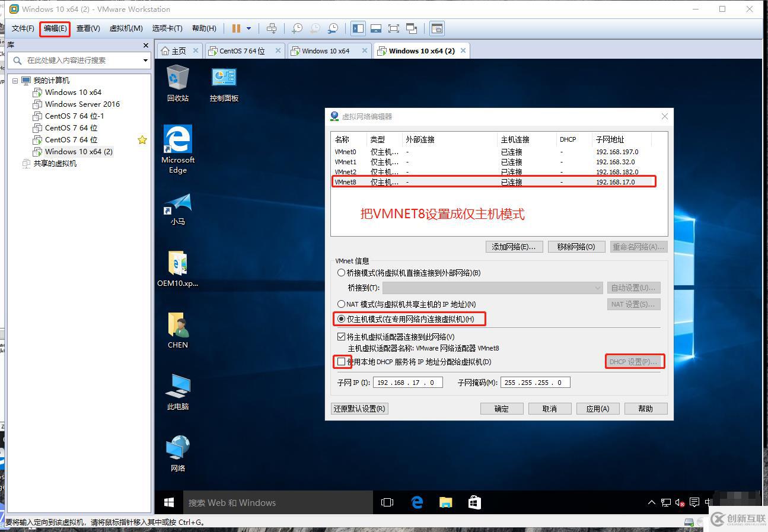Open the Store app on the guest taskbar

tap(474, 502)
